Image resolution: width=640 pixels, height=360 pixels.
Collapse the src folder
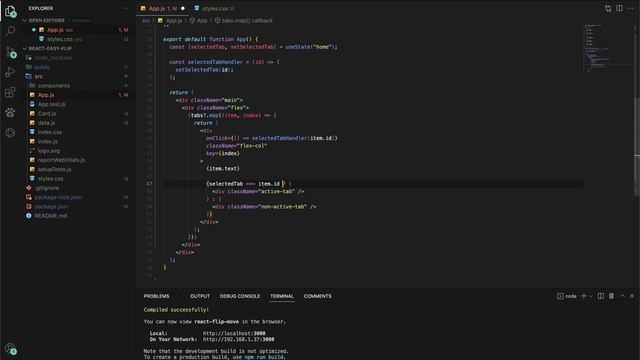pyautogui.click(x=38, y=76)
